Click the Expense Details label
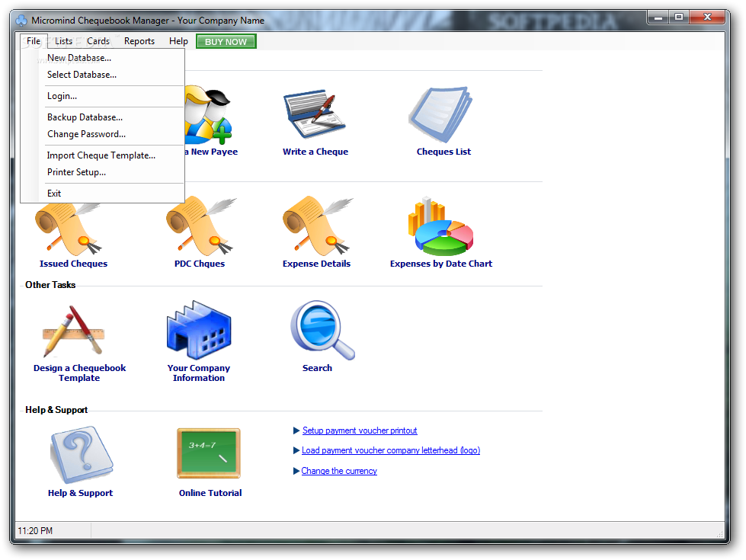The width and height of the screenshot is (746, 560). click(316, 264)
